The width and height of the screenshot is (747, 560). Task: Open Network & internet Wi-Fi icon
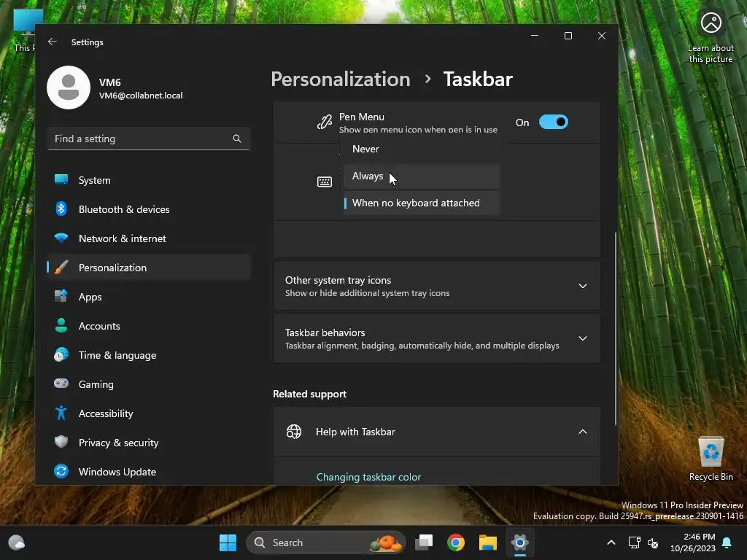[x=61, y=238]
